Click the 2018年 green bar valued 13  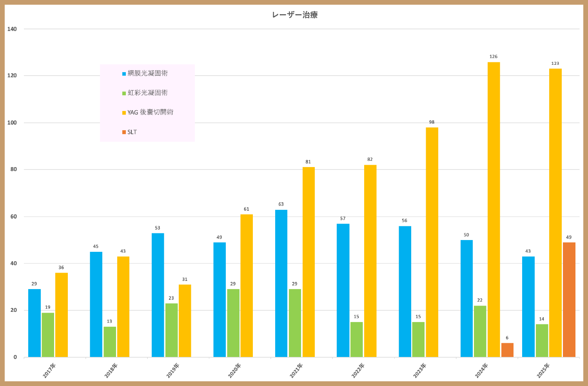[110, 342]
